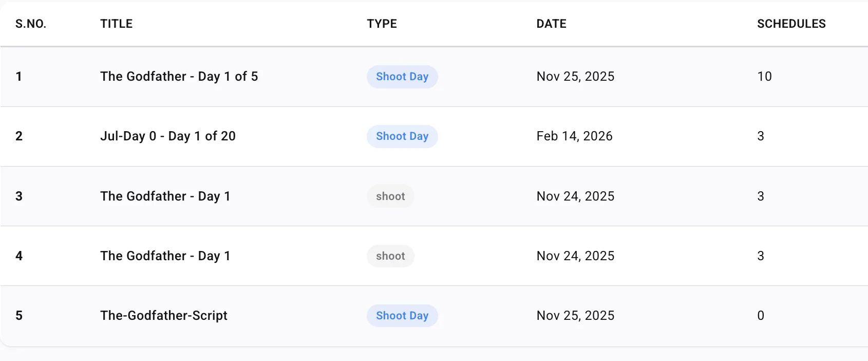The height and width of the screenshot is (361, 868).
Task: Click serial number 2
Action: (19, 136)
